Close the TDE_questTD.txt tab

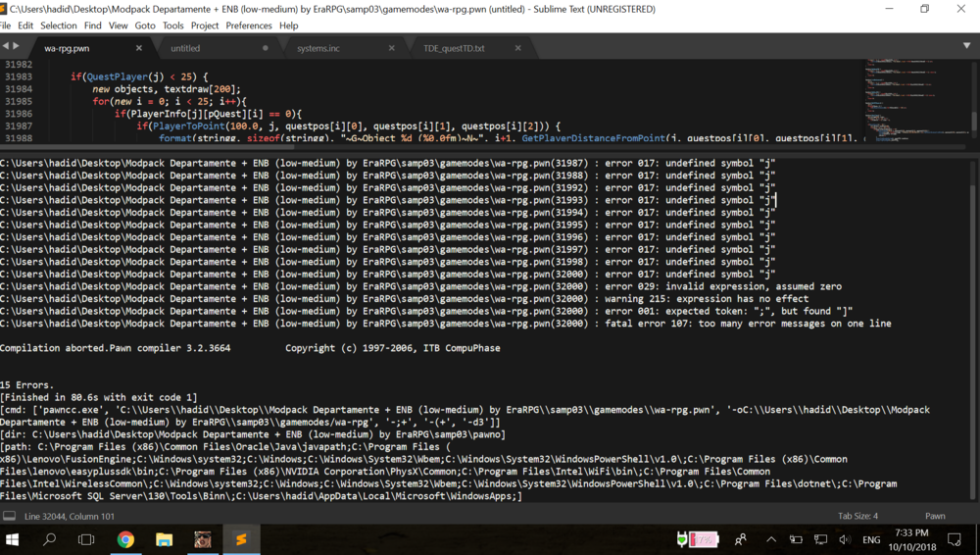(517, 48)
